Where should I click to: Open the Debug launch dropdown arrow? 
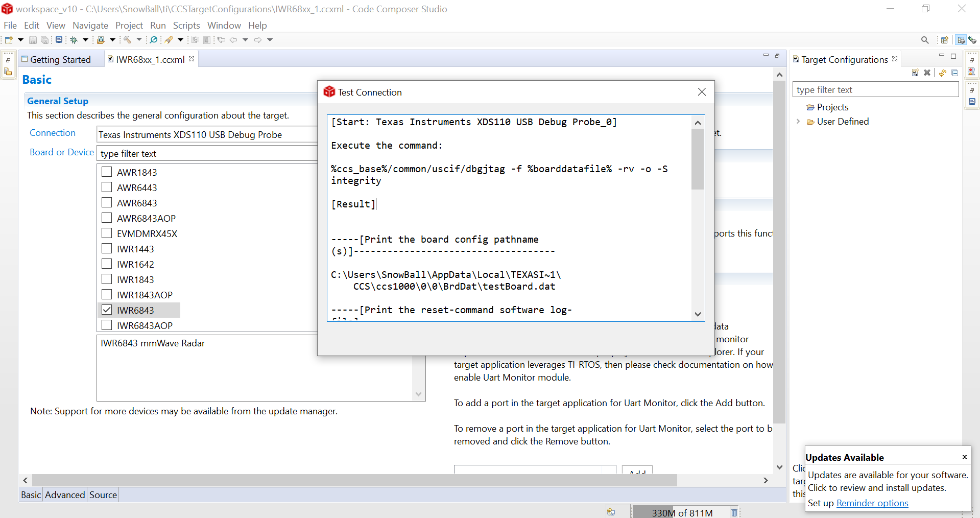(x=86, y=40)
